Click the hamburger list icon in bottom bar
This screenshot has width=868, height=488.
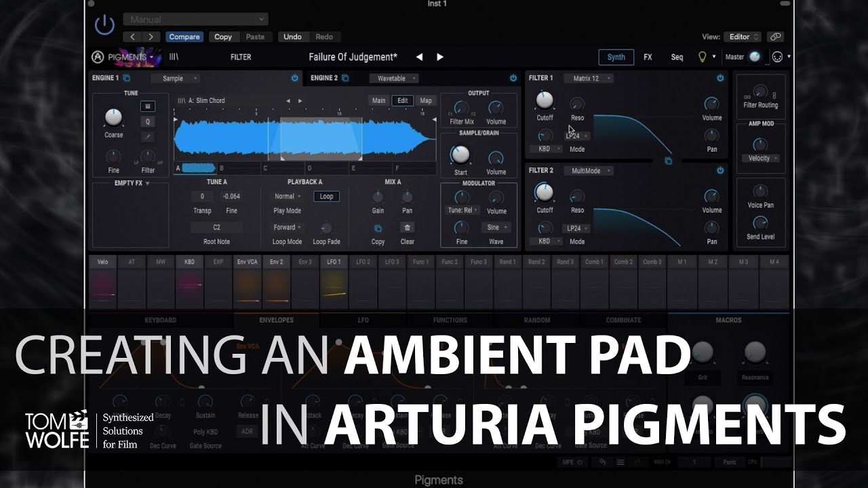pyautogui.click(x=620, y=462)
